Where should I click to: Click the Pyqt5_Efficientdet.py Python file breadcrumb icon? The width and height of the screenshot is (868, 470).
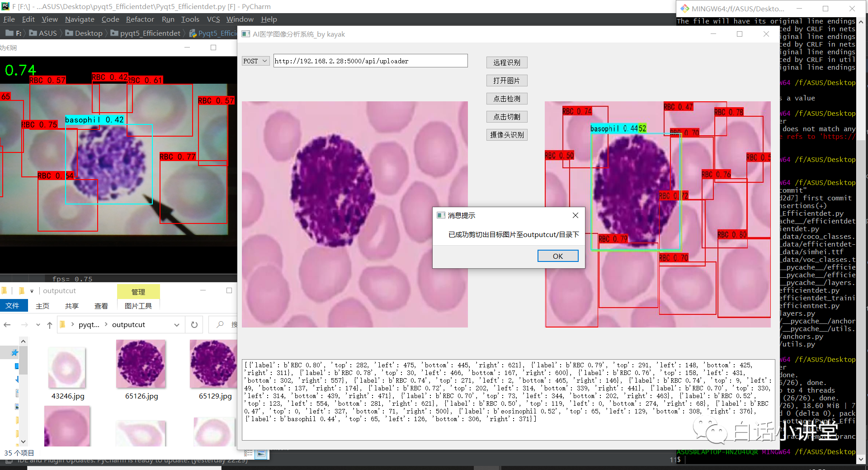[x=193, y=33]
